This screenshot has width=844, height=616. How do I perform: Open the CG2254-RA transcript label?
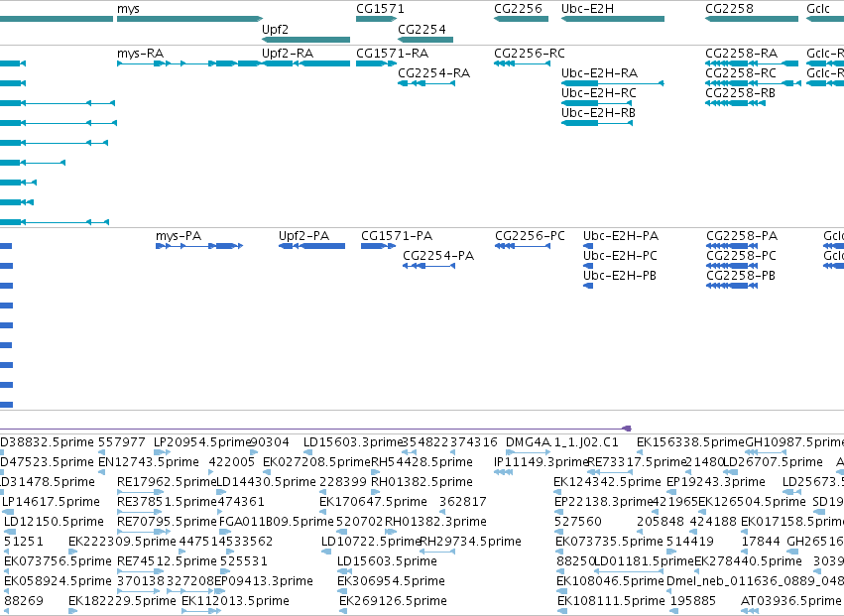[x=433, y=73]
